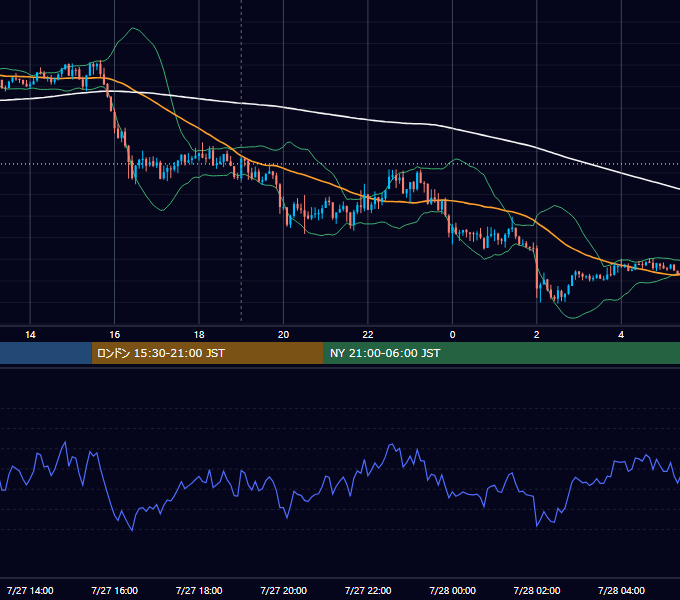Click the 0 hour label on price chart axis
This screenshot has width=680, height=600.
coord(452,335)
